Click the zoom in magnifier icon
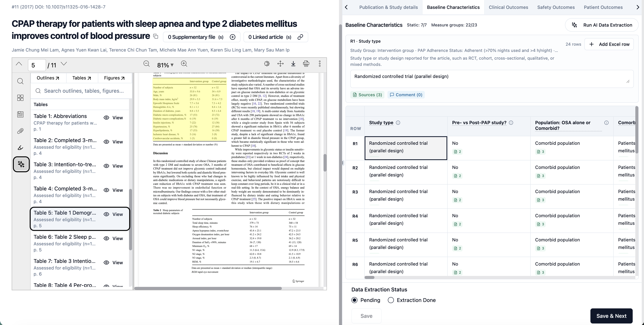The height and width of the screenshot is (325, 644). click(184, 64)
